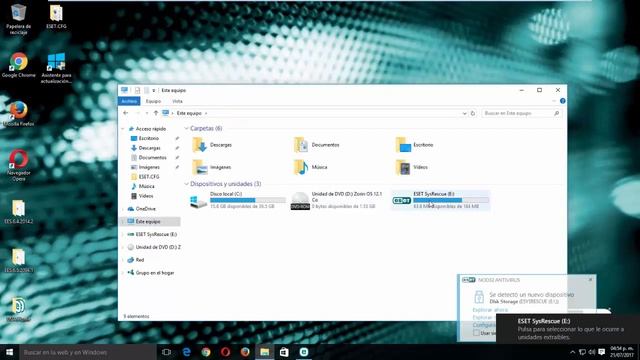Open the Escritorio folder in Carpetas
Viewport: 640px width, 360px height.
pos(414,145)
